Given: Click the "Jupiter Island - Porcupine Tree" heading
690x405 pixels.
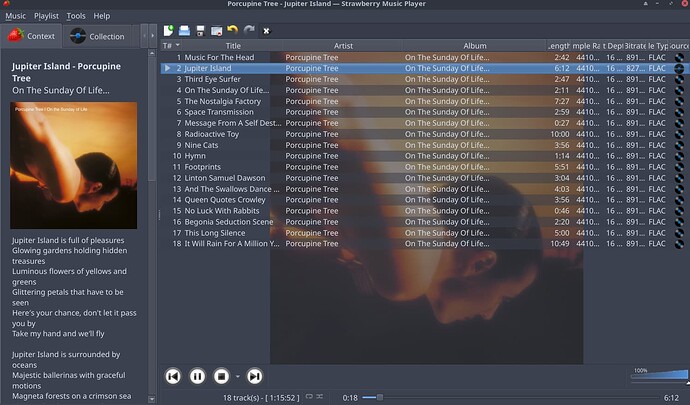Looking at the screenshot, I should [x=66, y=72].
